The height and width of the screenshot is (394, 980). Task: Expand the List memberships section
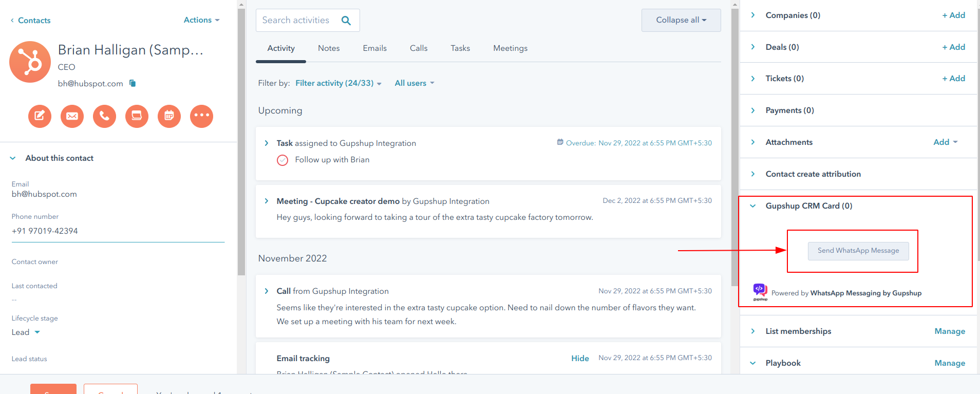[x=753, y=331]
